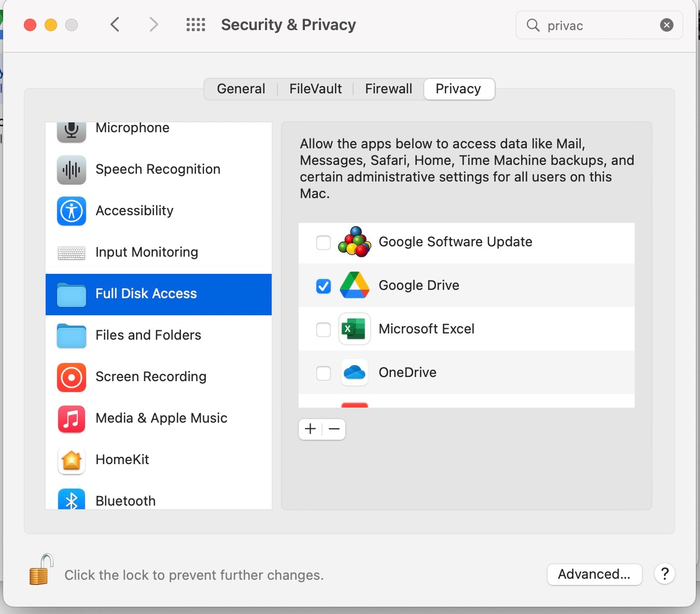Click the HomeKit house icon
700x614 pixels.
[x=72, y=460]
